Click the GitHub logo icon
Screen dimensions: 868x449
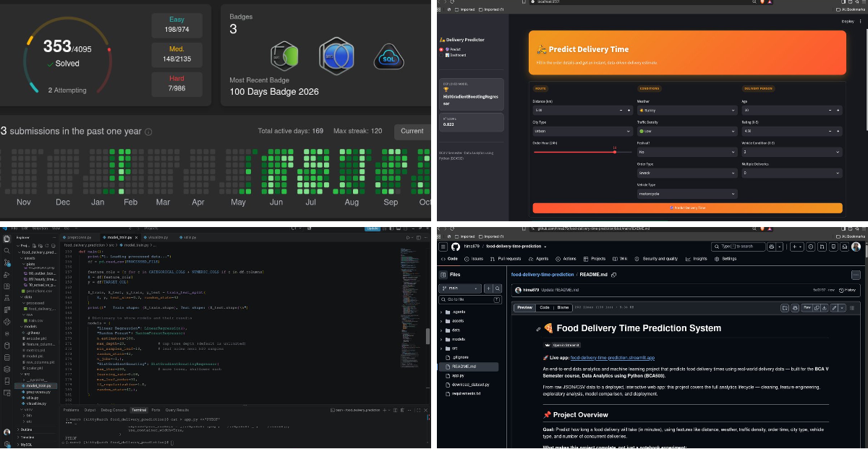pyautogui.click(x=455, y=247)
